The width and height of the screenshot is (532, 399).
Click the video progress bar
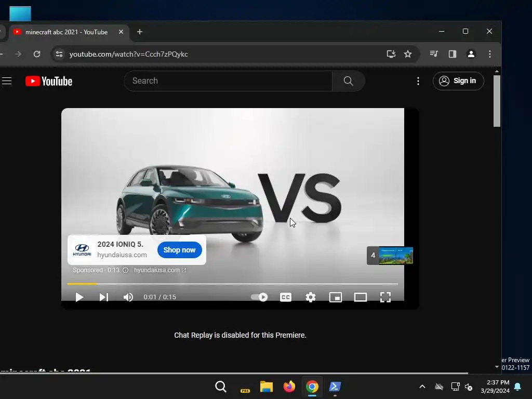pos(232,284)
